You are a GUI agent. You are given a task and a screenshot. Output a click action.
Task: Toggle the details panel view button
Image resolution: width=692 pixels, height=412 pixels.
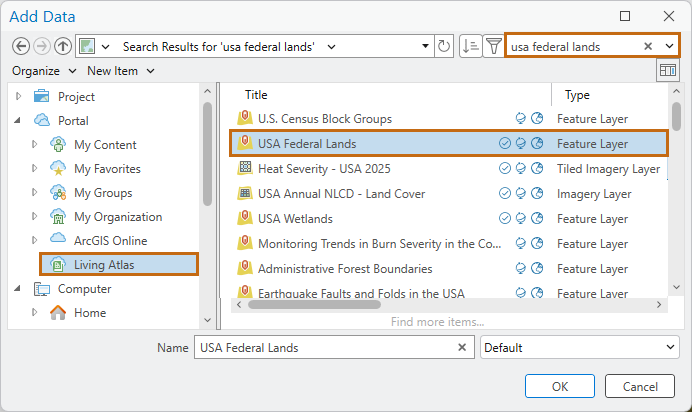(x=668, y=71)
